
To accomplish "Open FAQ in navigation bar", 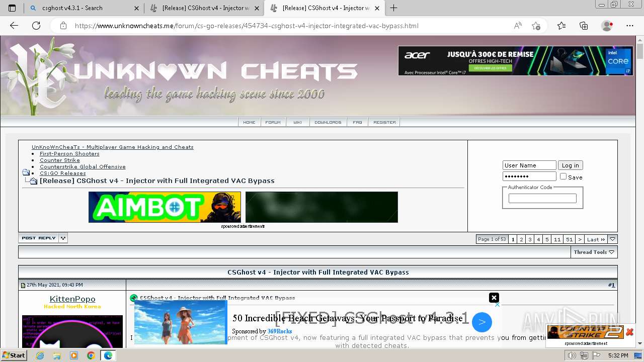I will (x=357, y=122).
